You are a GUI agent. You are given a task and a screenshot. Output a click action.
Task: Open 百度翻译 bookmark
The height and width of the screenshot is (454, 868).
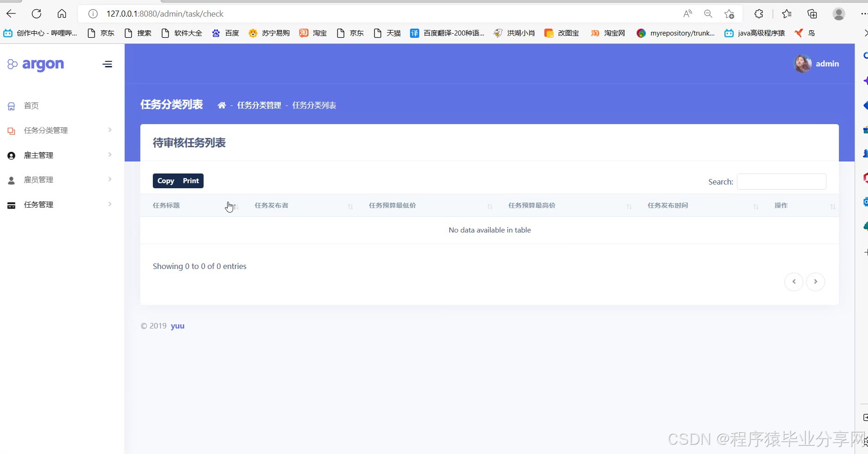coord(447,33)
